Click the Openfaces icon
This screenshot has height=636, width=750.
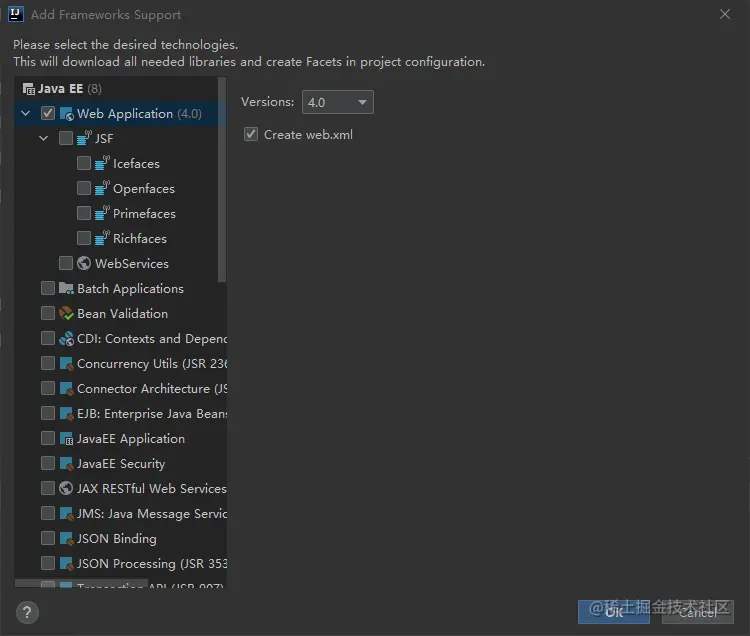click(x=102, y=188)
